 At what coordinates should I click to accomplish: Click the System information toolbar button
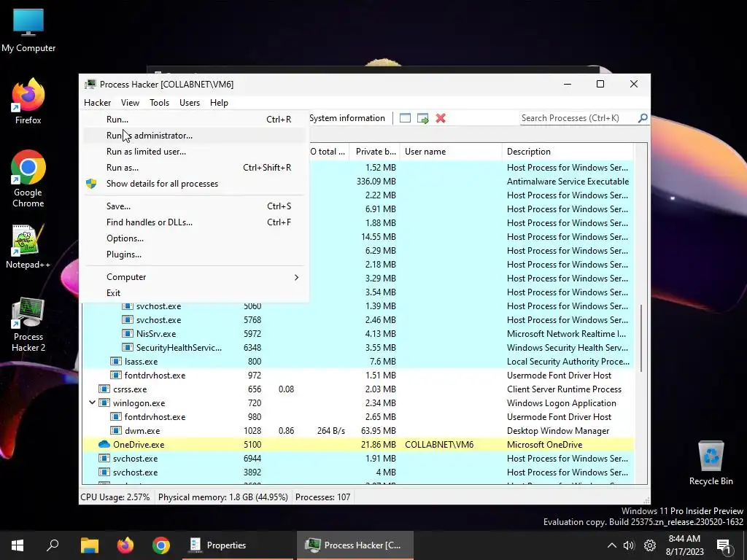click(x=347, y=118)
